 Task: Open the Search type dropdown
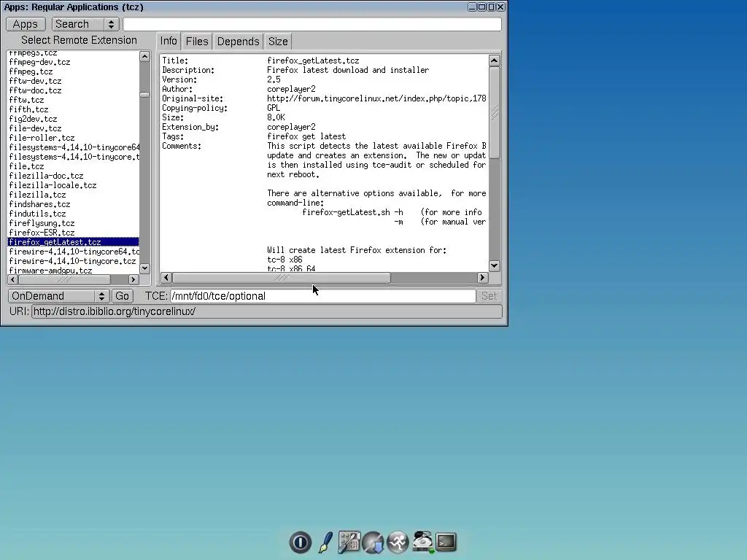tap(85, 24)
